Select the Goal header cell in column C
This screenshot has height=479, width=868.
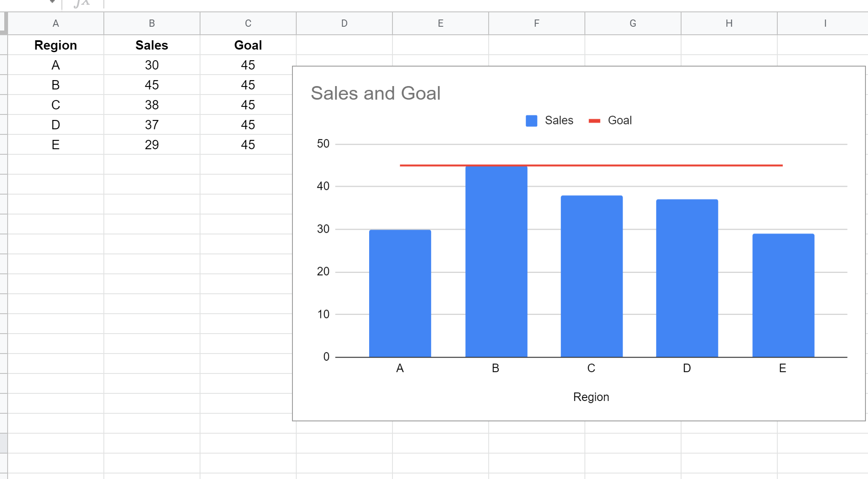coord(248,45)
